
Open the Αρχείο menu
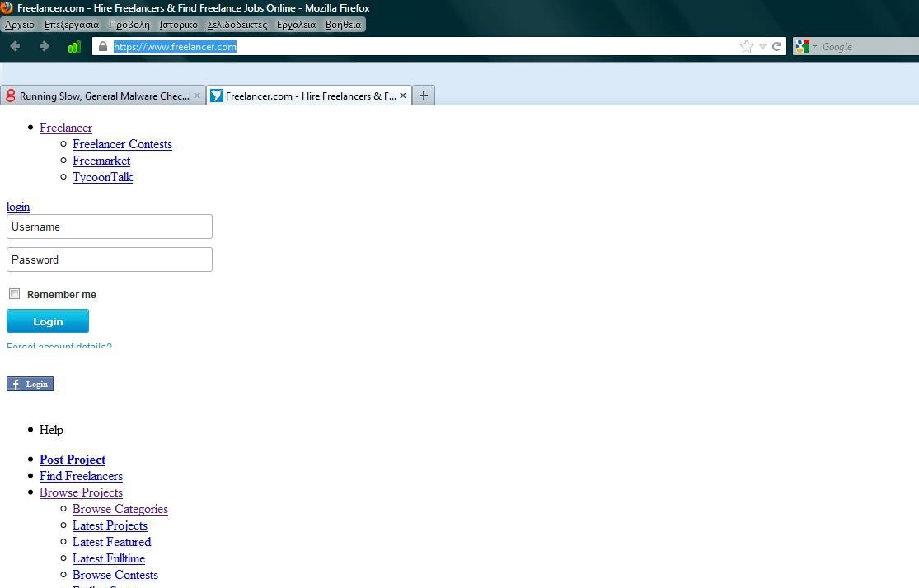coord(19,25)
